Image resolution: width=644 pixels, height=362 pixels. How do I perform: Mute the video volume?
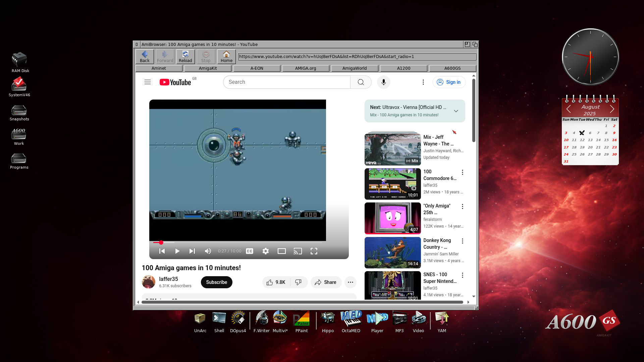208,251
